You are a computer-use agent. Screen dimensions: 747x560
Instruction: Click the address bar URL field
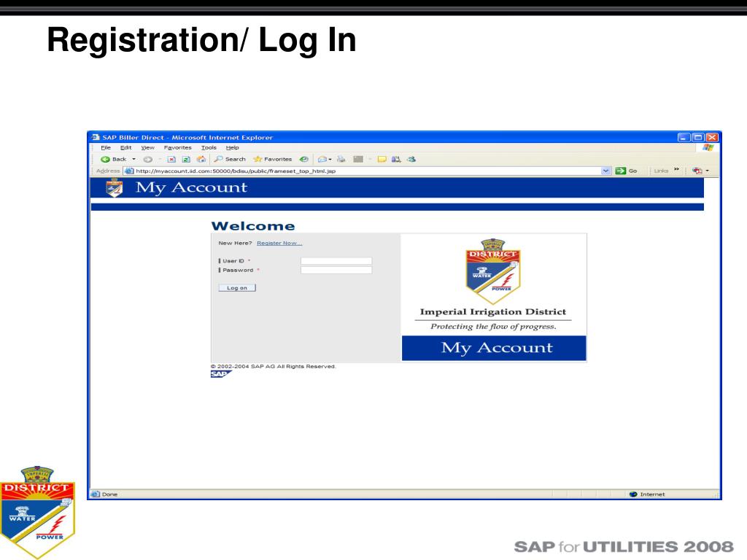[x=367, y=171]
